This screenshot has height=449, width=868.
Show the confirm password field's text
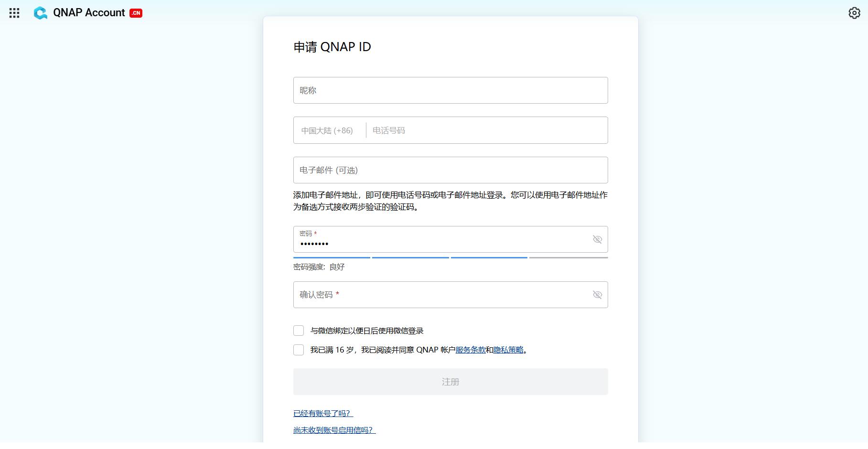pos(597,295)
